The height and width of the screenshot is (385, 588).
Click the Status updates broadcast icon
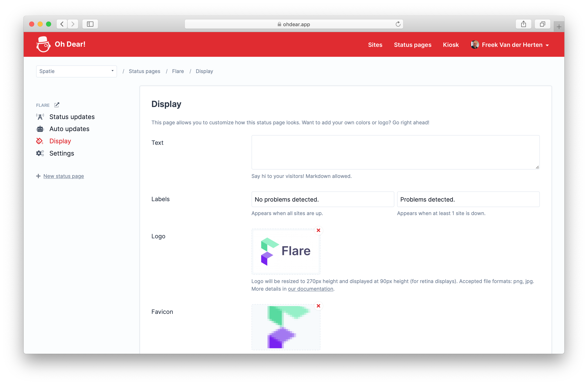click(x=40, y=117)
